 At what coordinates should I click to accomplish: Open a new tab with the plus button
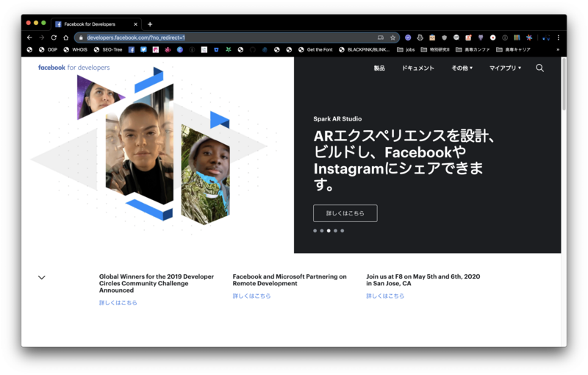[150, 24]
